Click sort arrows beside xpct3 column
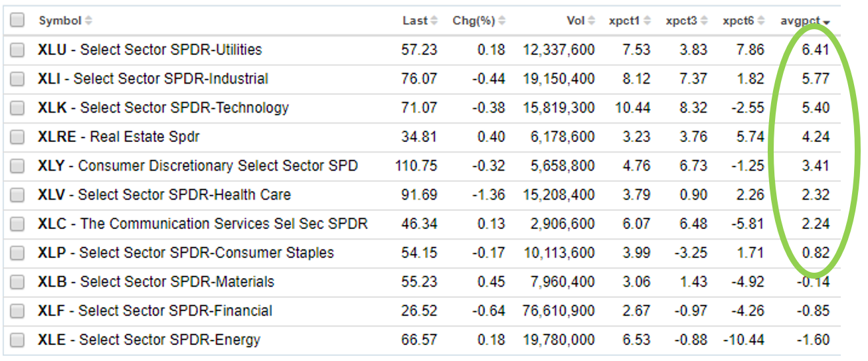 click(x=705, y=21)
